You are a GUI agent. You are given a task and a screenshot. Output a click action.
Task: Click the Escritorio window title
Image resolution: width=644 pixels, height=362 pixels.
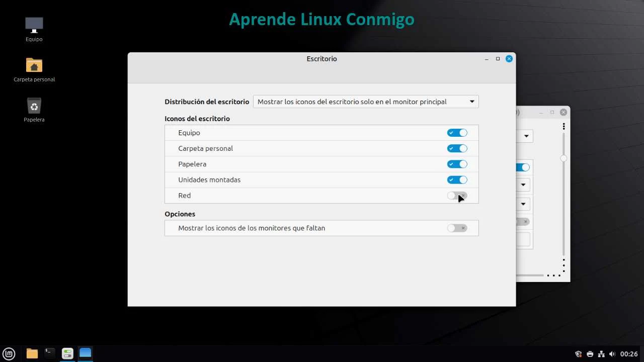coord(321,59)
